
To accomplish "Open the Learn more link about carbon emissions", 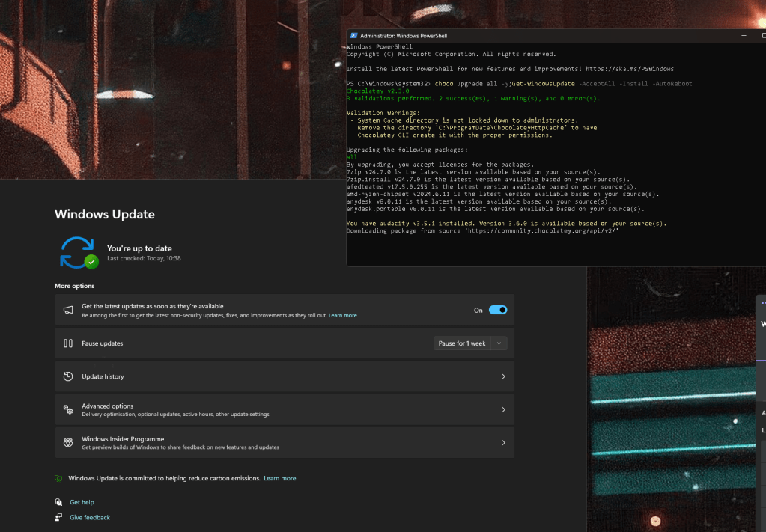I will [x=280, y=478].
